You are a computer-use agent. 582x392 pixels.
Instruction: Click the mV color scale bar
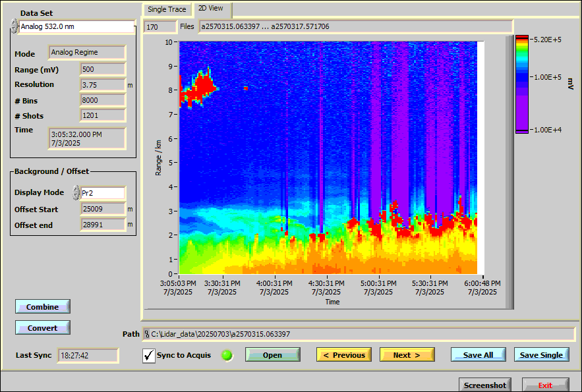[x=522, y=84]
